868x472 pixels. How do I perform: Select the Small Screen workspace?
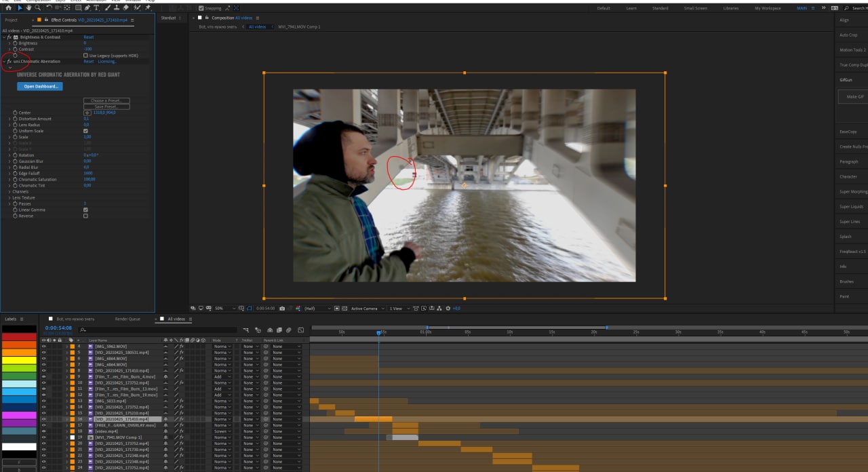695,8
